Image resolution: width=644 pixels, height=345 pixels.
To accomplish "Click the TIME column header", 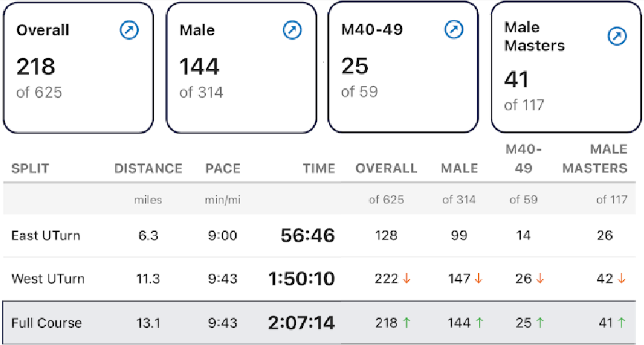I will coord(319,168).
